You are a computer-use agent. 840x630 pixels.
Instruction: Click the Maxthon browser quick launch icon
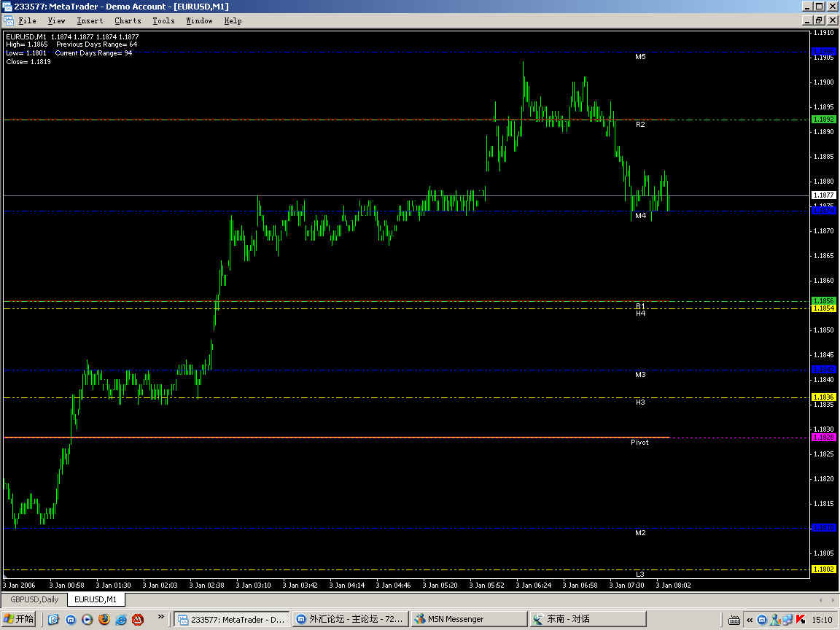pyautogui.click(x=71, y=619)
